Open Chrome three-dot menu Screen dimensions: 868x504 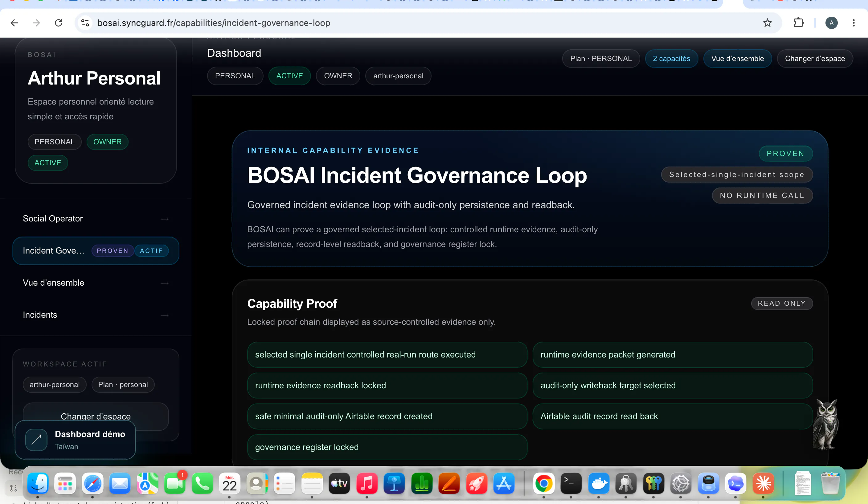[854, 23]
